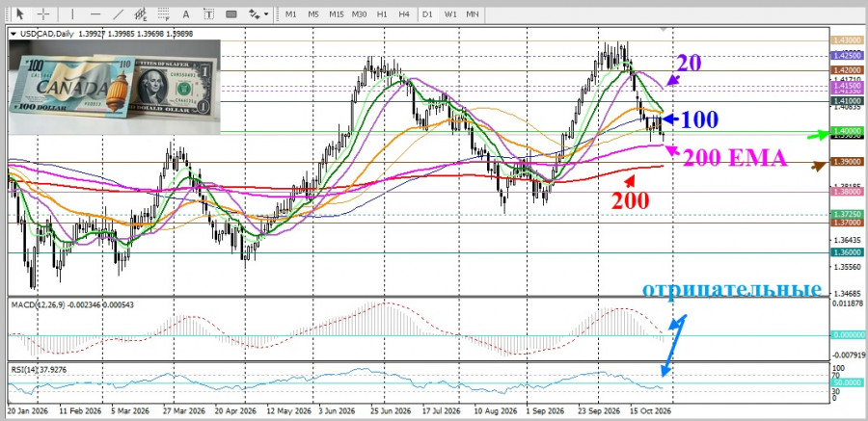Pick the trendline drawing tool
The width and height of the screenshot is (868, 421).
click(x=118, y=13)
